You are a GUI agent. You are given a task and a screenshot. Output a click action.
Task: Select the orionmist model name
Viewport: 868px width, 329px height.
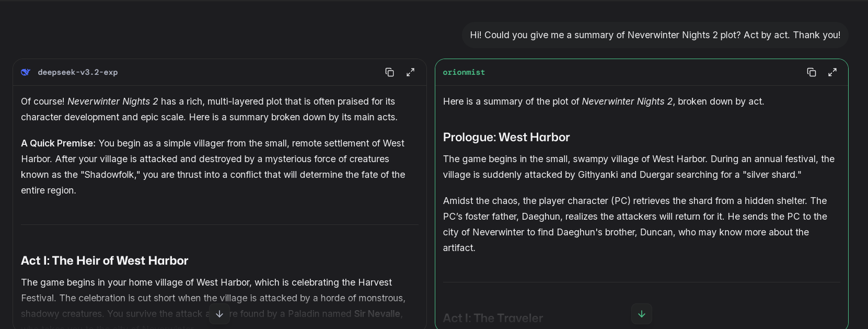click(464, 72)
